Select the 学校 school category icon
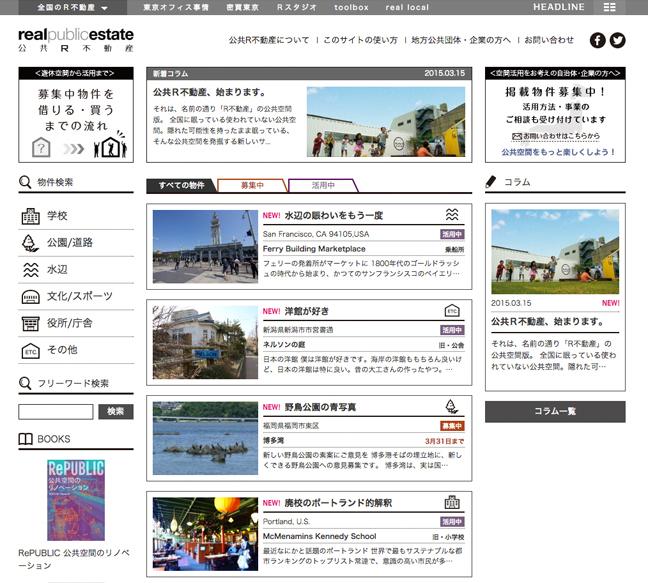 tap(31, 216)
